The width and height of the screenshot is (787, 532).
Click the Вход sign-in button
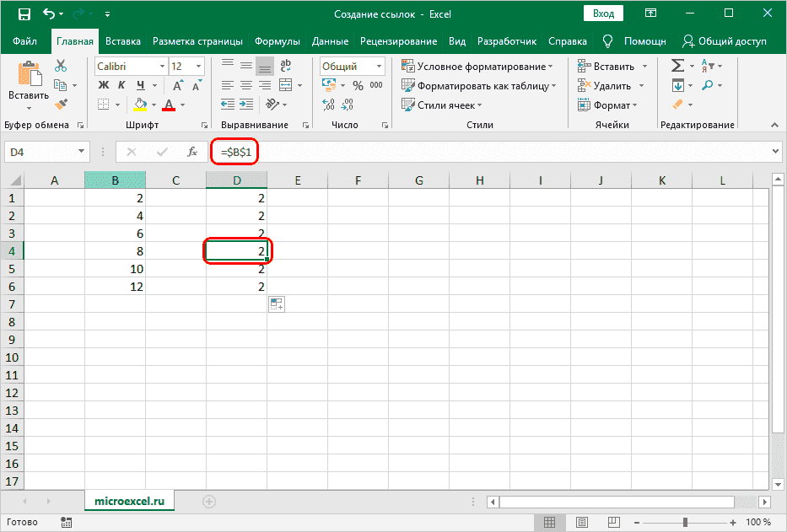603,14
